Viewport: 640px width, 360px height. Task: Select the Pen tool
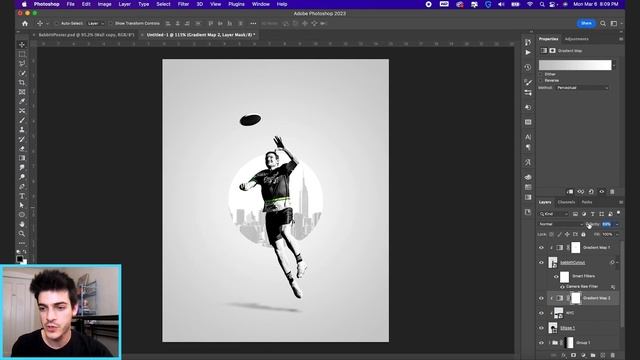22,187
